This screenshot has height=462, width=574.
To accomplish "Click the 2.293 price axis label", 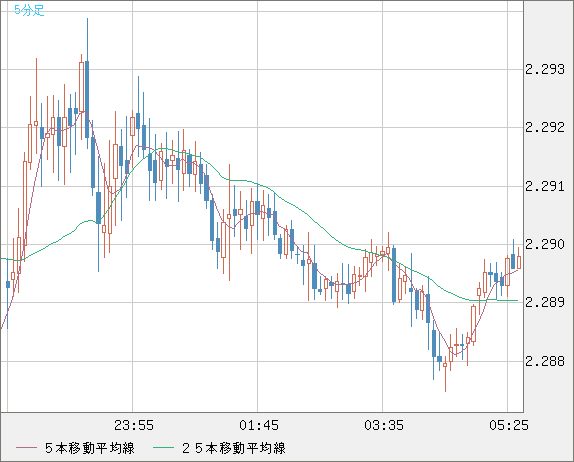I will pos(545,69).
